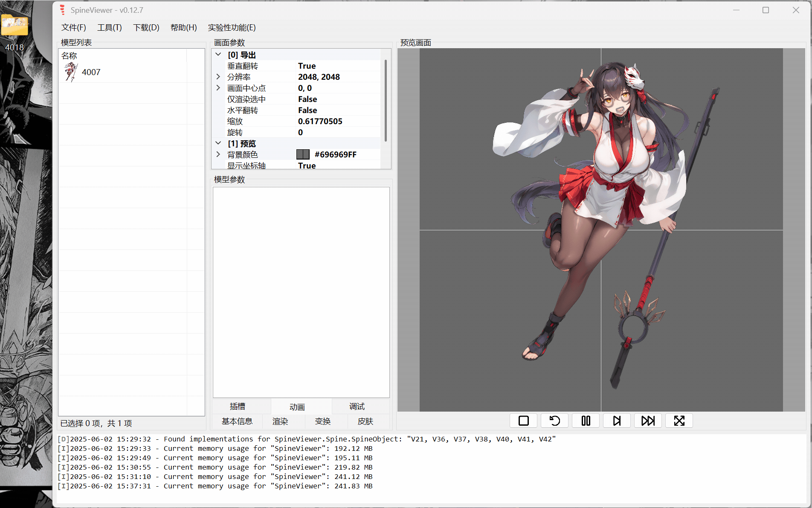Click the SpineViewer app logo
The height and width of the screenshot is (508, 812).
coord(63,10)
